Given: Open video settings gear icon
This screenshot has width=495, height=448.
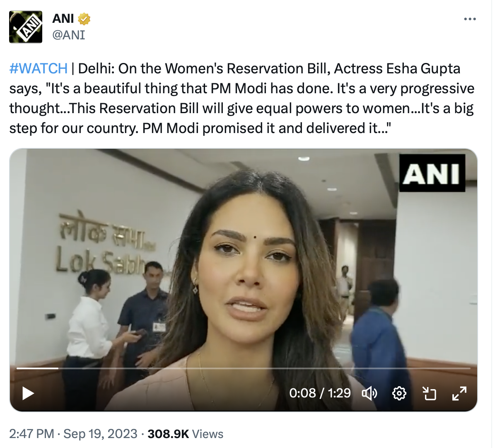Looking at the screenshot, I should pyautogui.click(x=399, y=393).
